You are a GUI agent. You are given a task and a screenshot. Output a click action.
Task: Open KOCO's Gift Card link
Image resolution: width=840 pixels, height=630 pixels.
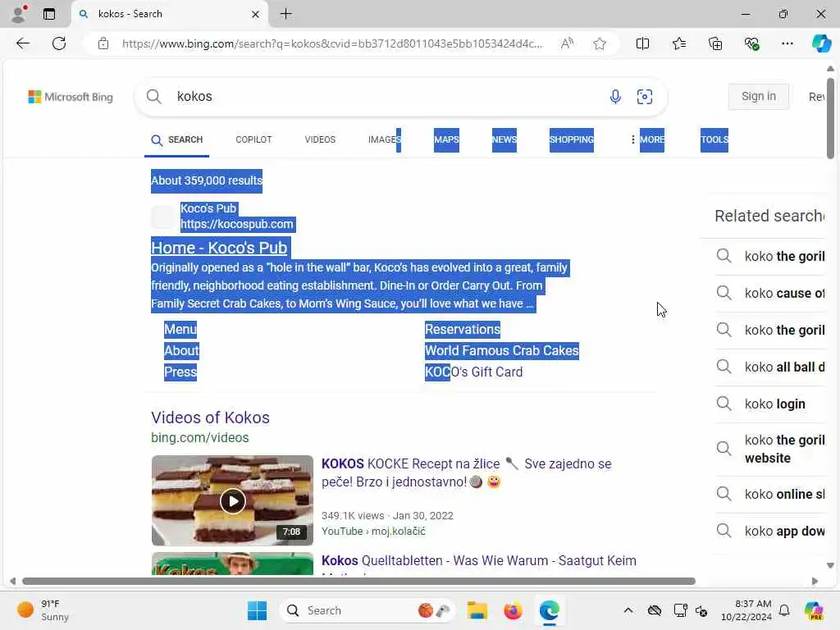[x=473, y=372]
